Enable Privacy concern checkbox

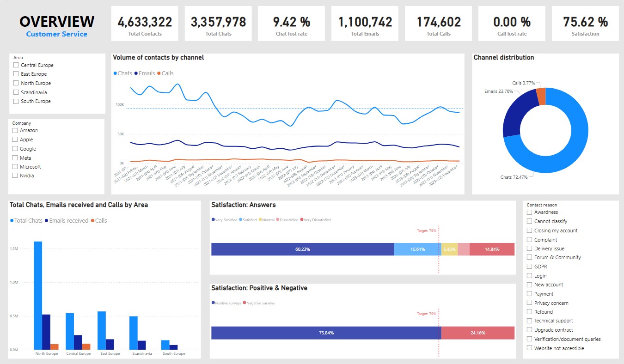tap(530, 303)
